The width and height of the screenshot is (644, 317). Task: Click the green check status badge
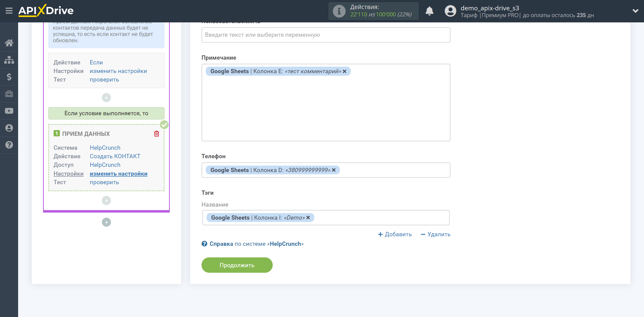click(x=164, y=125)
